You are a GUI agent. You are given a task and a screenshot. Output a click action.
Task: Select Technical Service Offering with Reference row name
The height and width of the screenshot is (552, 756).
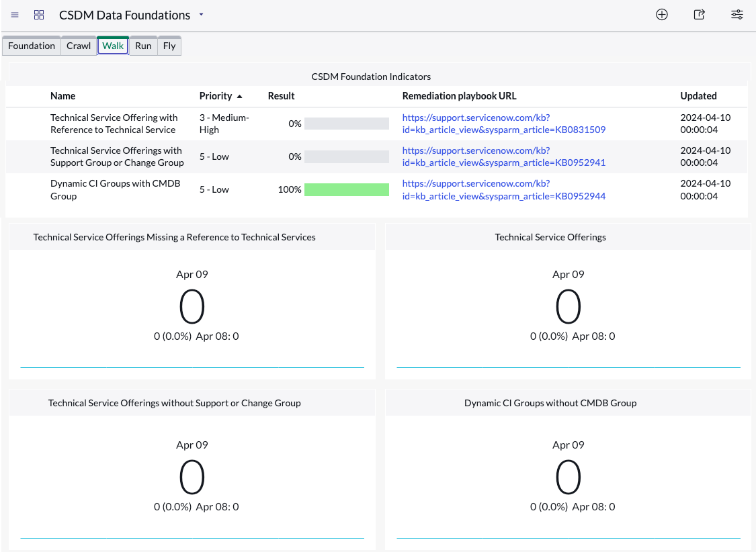(114, 124)
